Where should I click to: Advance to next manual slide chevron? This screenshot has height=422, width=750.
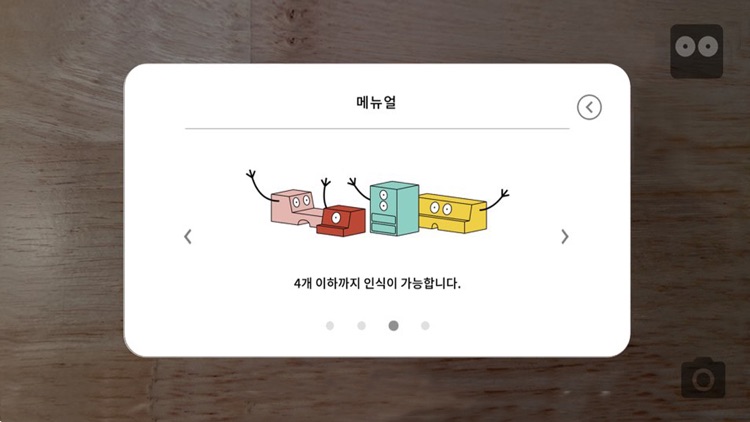click(x=565, y=236)
